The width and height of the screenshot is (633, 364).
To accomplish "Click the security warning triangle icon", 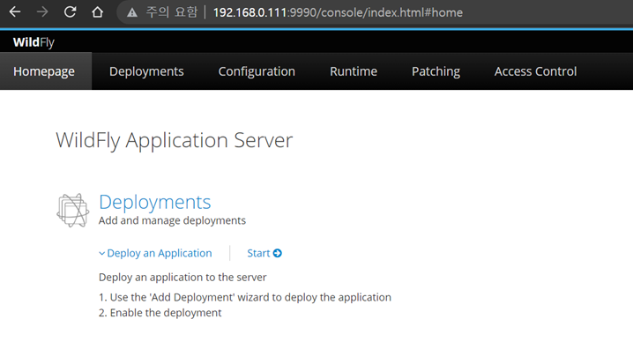I will point(132,12).
